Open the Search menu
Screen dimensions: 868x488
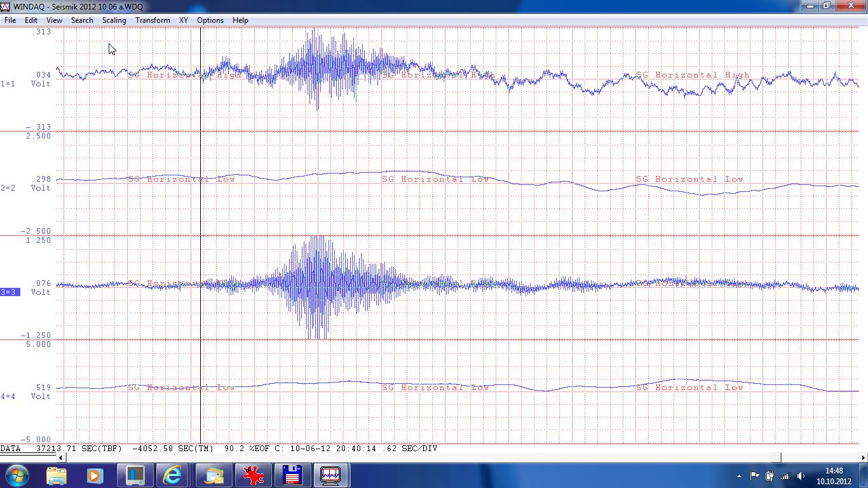pos(82,20)
